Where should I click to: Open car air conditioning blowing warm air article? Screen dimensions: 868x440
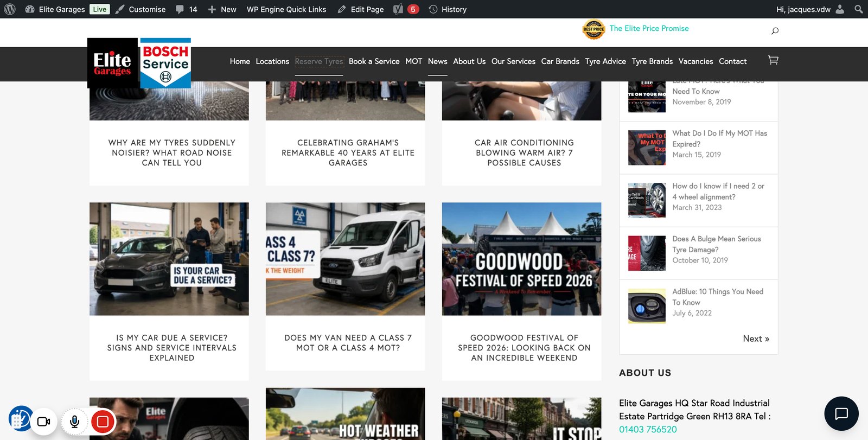[x=524, y=152]
